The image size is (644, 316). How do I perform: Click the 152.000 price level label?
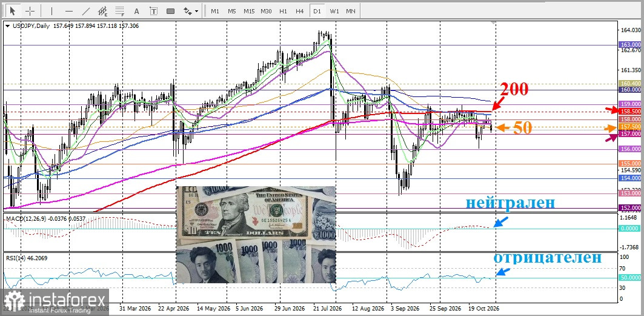coord(630,208)
